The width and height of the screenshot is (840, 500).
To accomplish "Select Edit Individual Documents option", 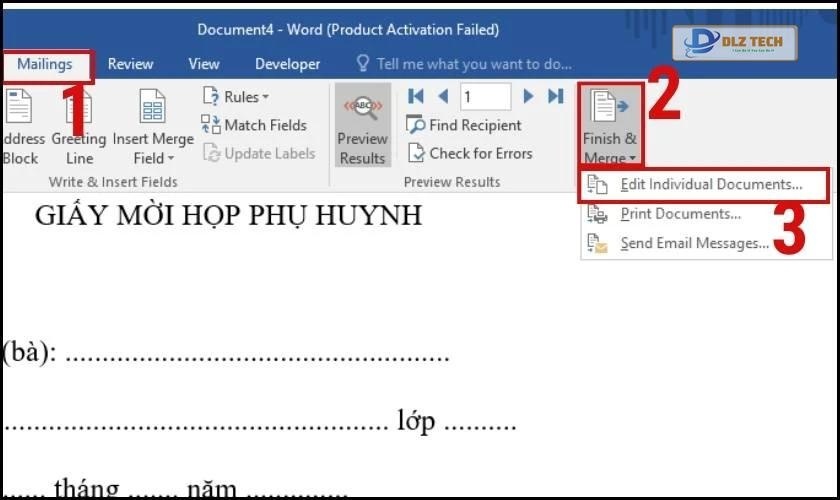I will click(710, 185).
